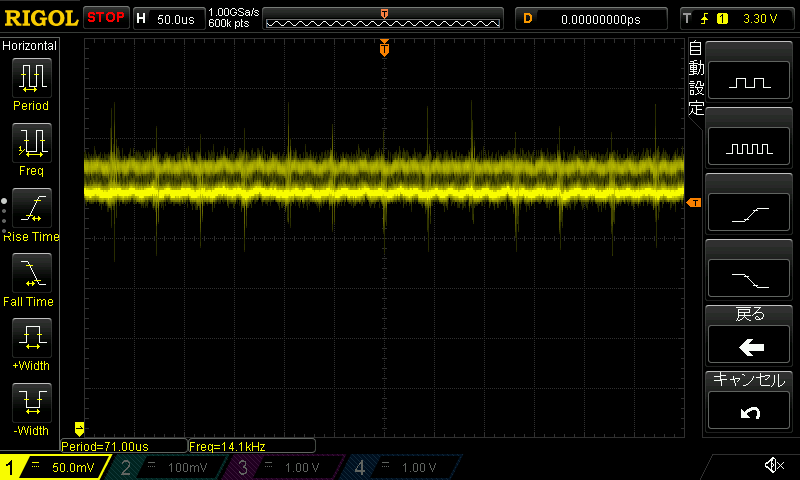Image resolution: width=800 pixels, height=480 pixels.
Task: Choose falling edge auto-set option
Action: [749, 279]
